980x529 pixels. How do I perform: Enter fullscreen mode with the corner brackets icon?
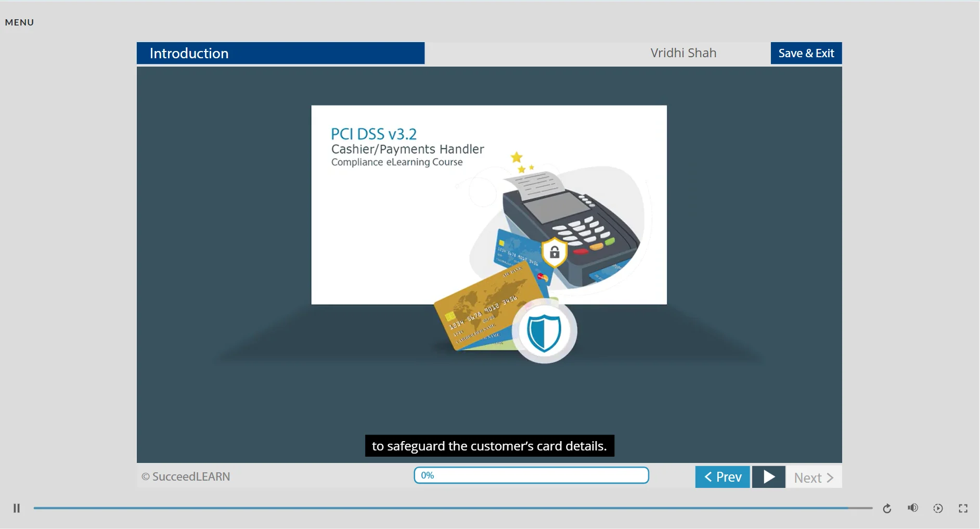click(963, 508)
